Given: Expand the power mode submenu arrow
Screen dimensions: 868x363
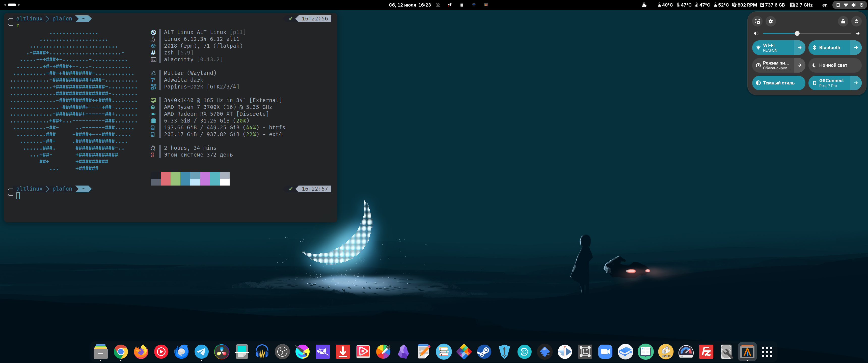Looking at the screenshot, I should coord(799,65).
